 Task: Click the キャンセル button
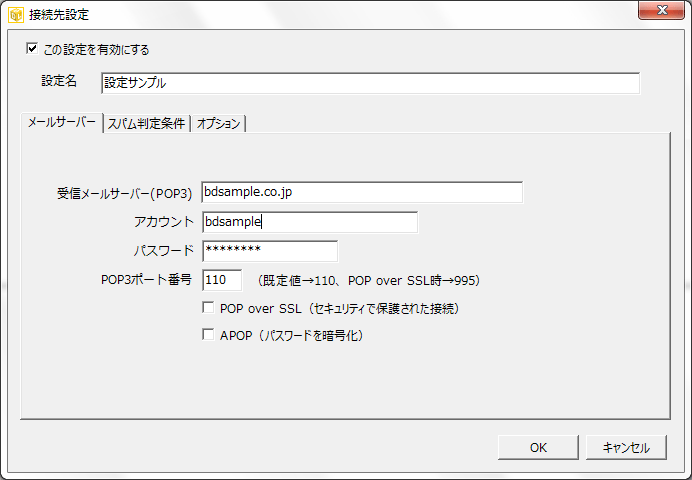[x=626, y=447]
